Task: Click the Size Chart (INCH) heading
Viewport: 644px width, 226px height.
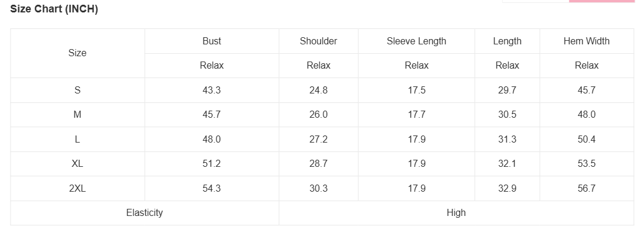Action: click(54, 9)
